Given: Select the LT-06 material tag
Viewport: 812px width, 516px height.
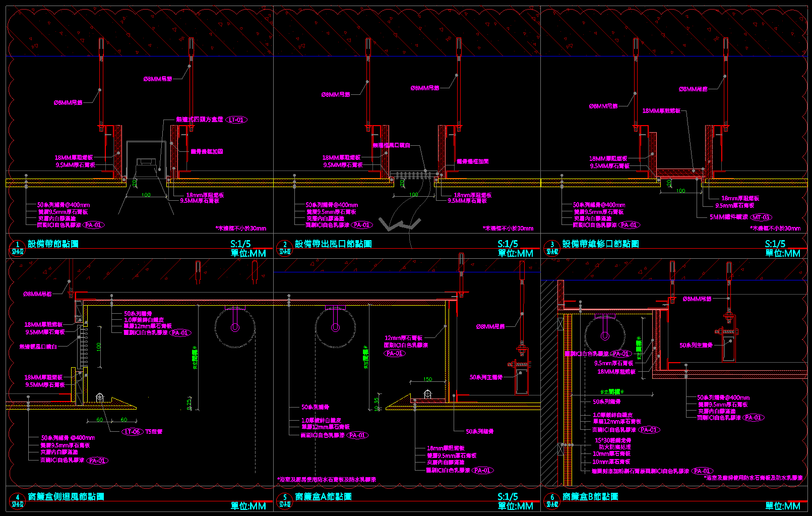Looking at the screenshot, I should [132, 432].
